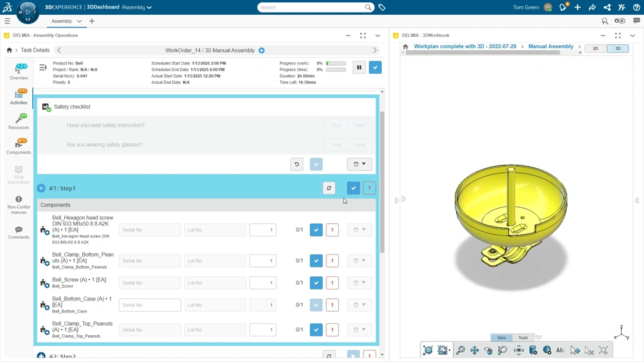Open Safety checklist history dropdown
The height and width of the screenshot is (362, 644).
(360, 164)
